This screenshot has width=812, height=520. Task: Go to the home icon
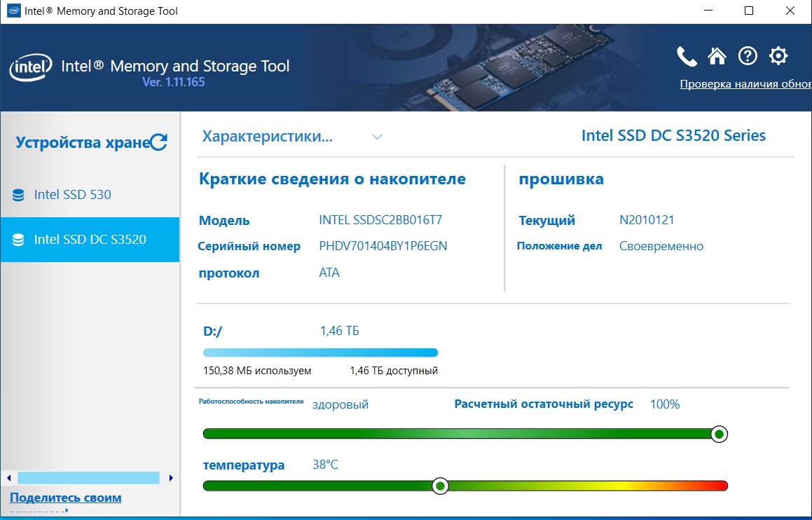click(717, 56)
